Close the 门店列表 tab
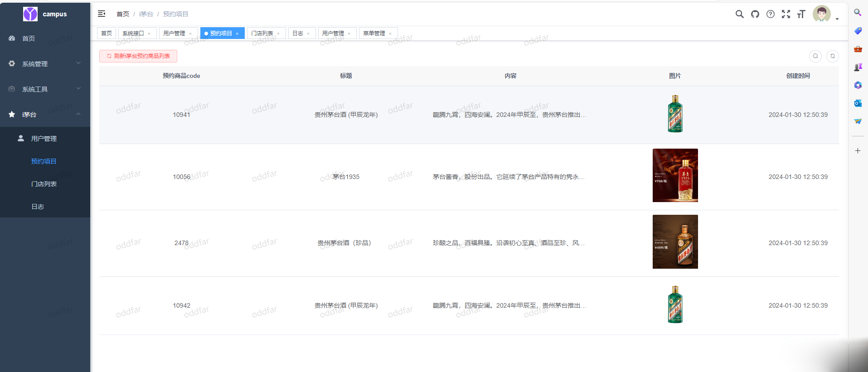The width and height of the screenshot is (868, 372). 278,34
